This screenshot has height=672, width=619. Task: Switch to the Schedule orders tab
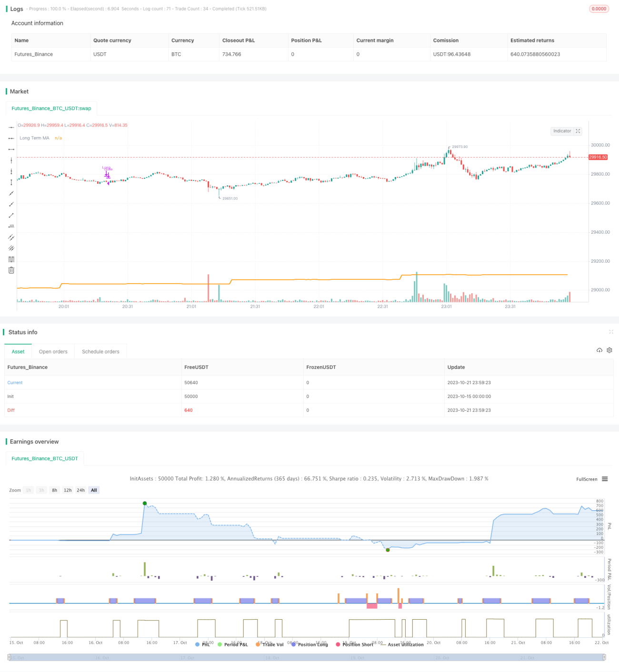[x=100, y=352]
